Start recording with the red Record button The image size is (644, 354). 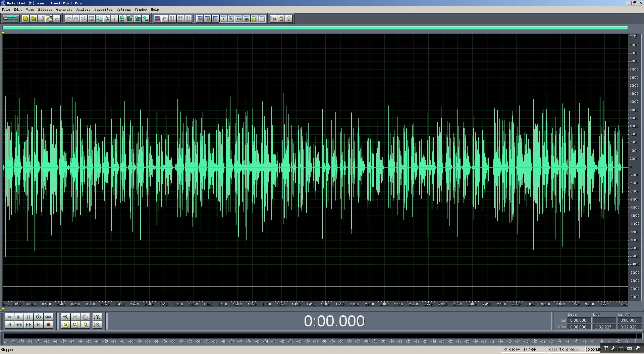[48, 324]
